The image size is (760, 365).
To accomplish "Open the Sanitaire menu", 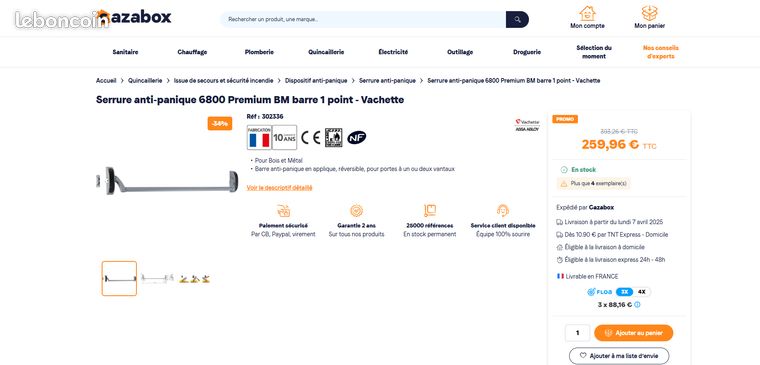I will click(125, 52).
